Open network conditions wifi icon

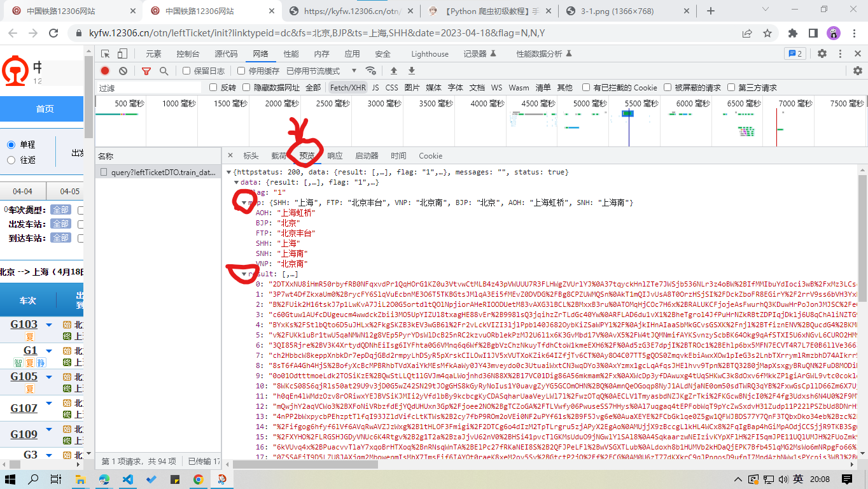coord(371,71)
